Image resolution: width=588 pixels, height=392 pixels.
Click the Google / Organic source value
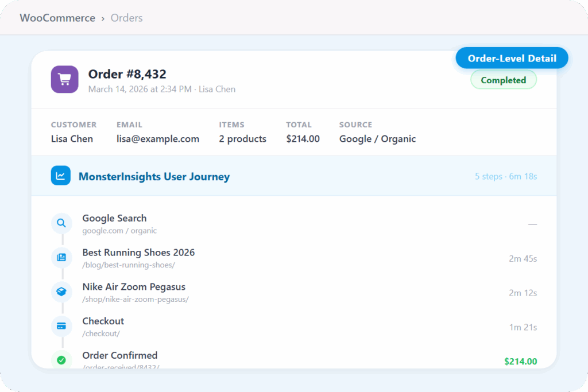(x=377, y=139)
